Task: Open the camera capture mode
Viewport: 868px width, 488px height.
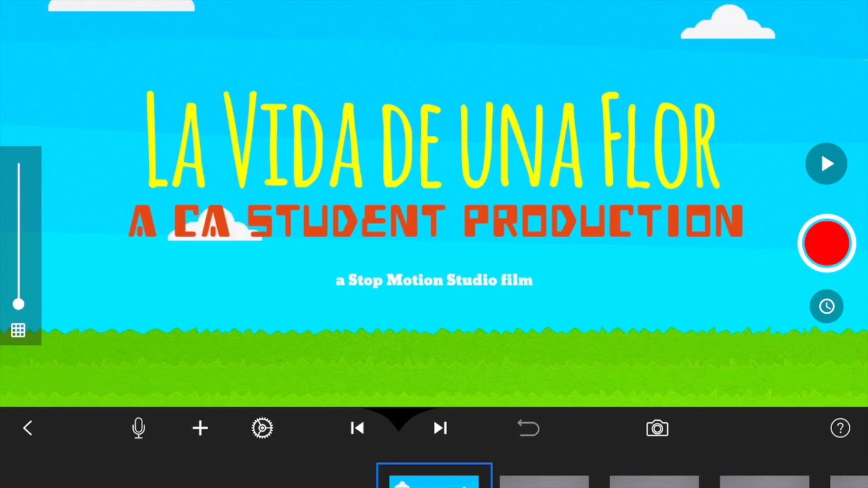Action: coord(657,428)
